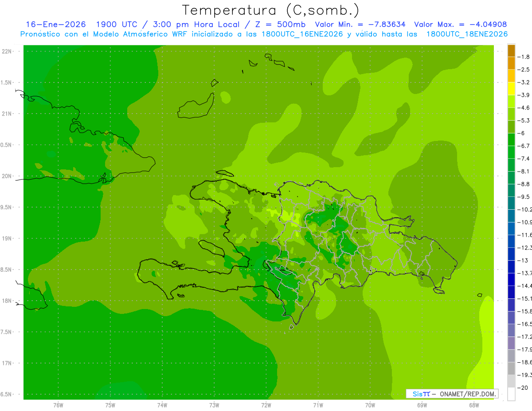Viewport: 532px width, 411px height.
Task: Pick the dark orange swatch above -1.8
Action: [x=511, y=51]
